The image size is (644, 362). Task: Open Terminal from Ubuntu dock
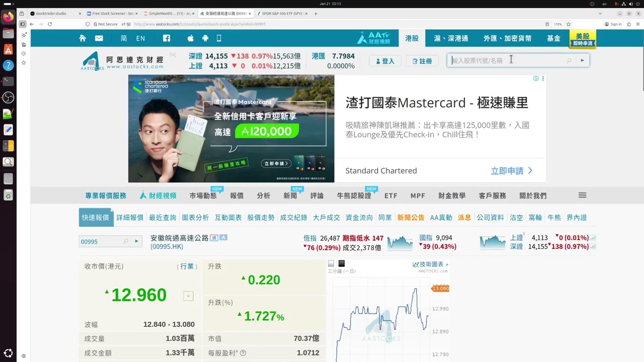point(8,81)
